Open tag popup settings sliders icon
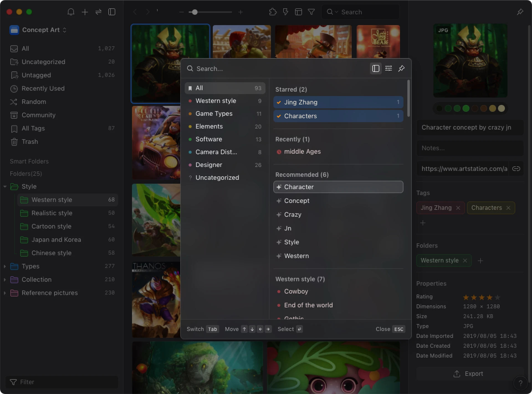 (388, 68)
